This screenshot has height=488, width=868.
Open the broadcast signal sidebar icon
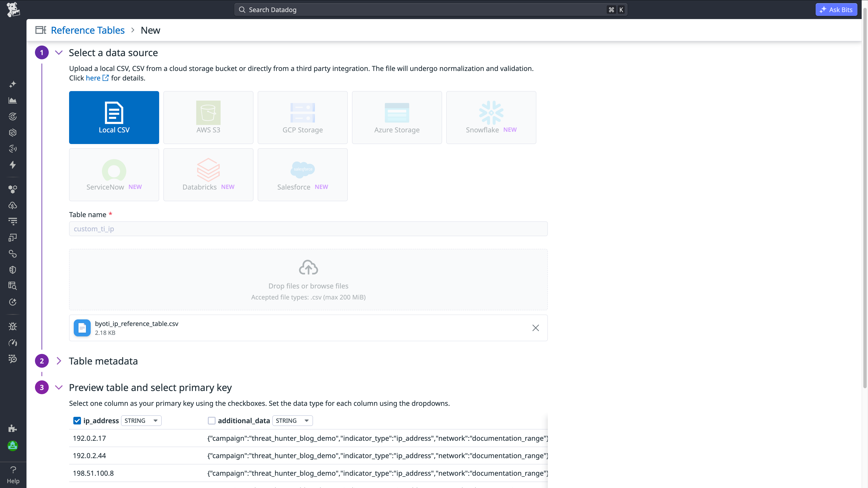click(x=13, y=148)
